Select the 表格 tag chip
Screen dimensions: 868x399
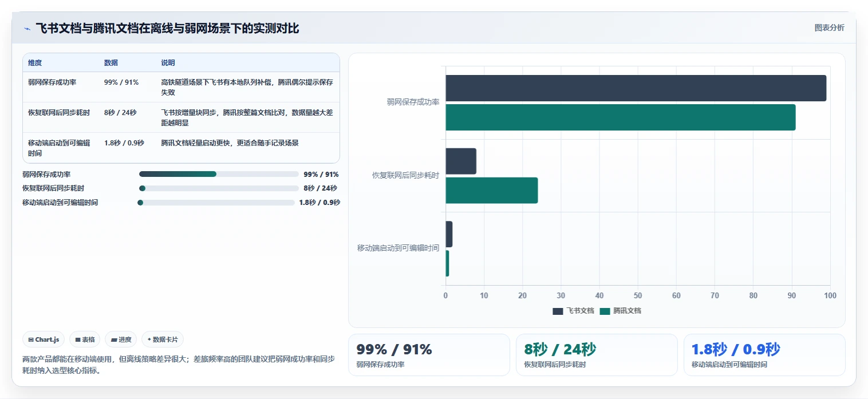click(85, 339)
